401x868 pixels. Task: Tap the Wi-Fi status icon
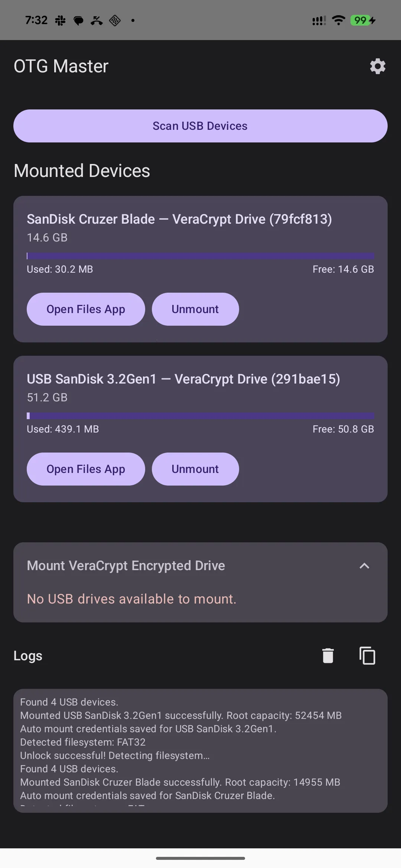point(338,20)
